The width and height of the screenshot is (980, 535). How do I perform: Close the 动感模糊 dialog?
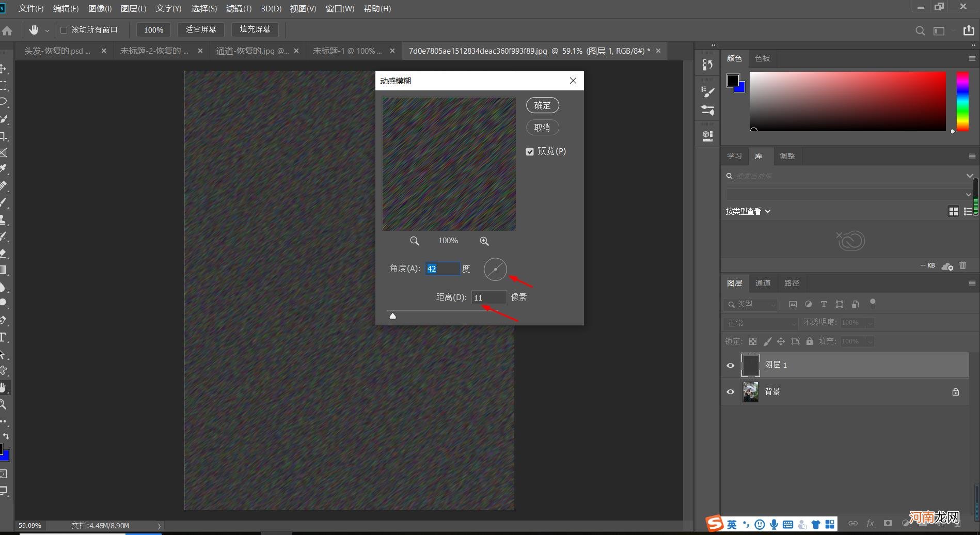click(573, 81)
